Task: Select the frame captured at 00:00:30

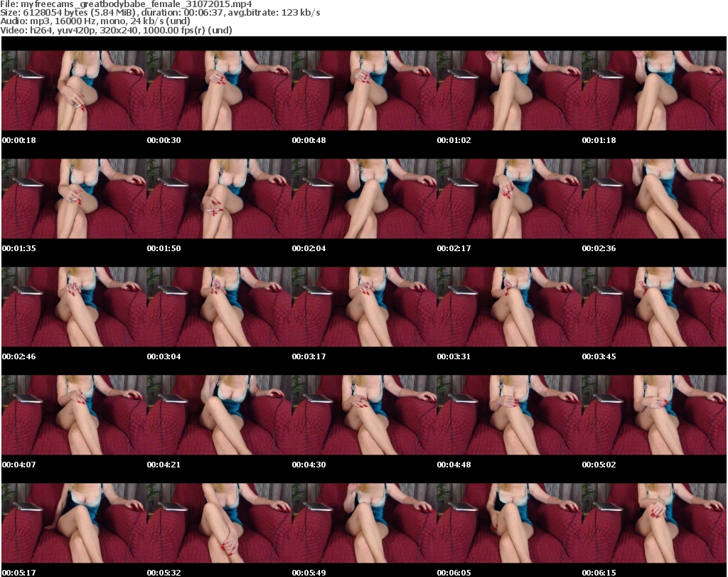Action: [x=219, y=90]
